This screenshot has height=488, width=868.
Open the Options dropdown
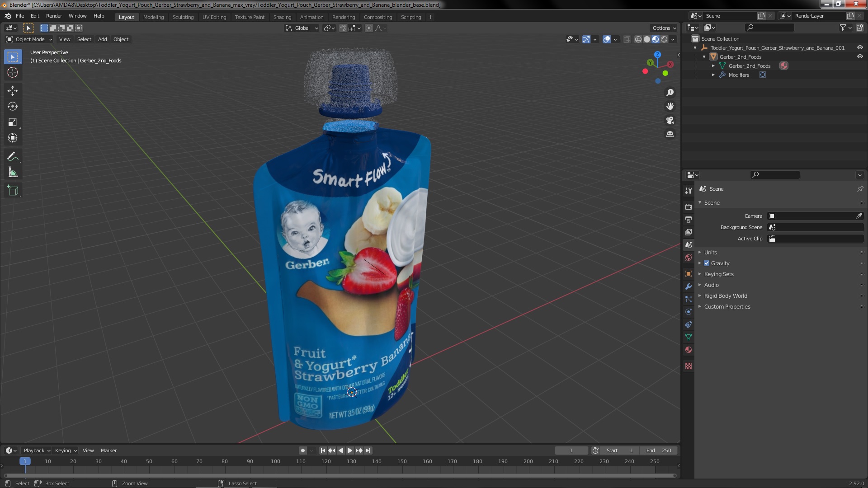click(664, 28)
